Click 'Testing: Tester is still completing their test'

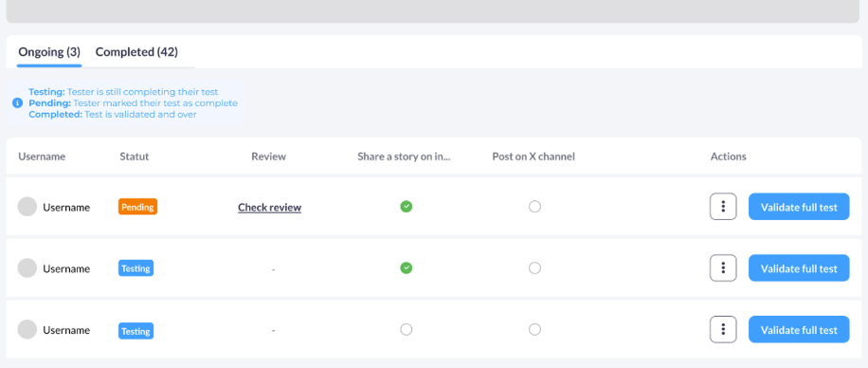tap(123, 92)
